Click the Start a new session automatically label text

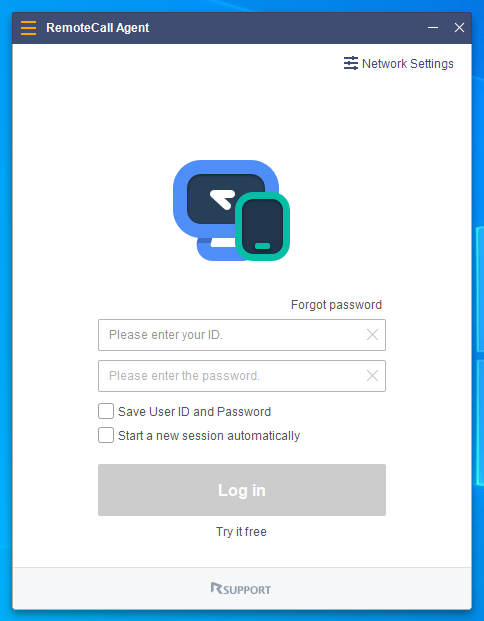pyautogui.click(x=209, y=436)
